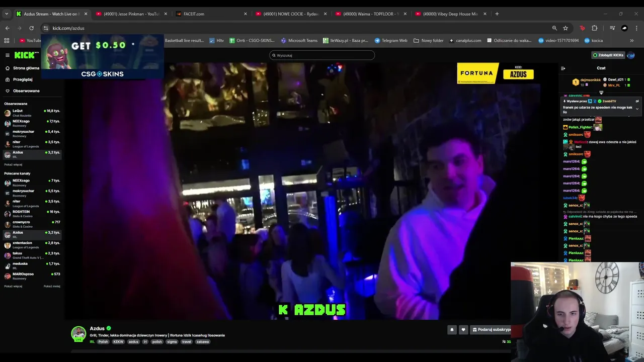The image size is (644, 362).
Task: Click Dawi_d21 on gift leaderboard
Action: point(616,79)
